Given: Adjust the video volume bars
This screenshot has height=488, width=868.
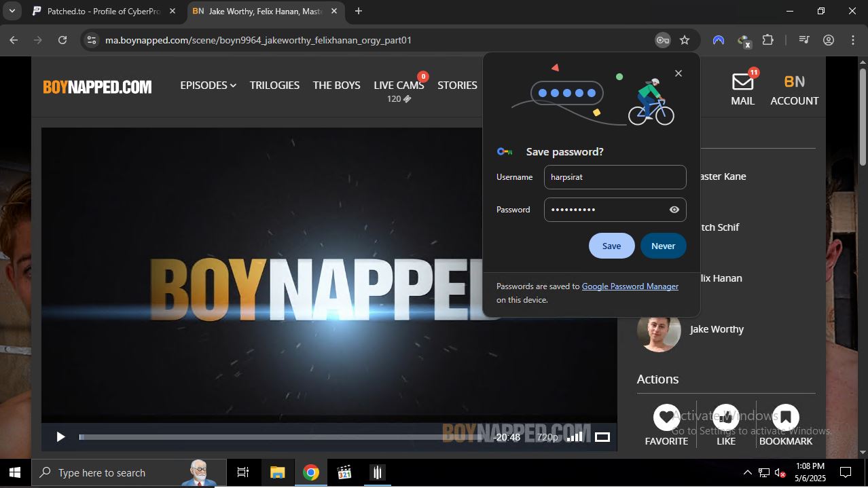Looking at the screenshot, I should pos(575,436).
